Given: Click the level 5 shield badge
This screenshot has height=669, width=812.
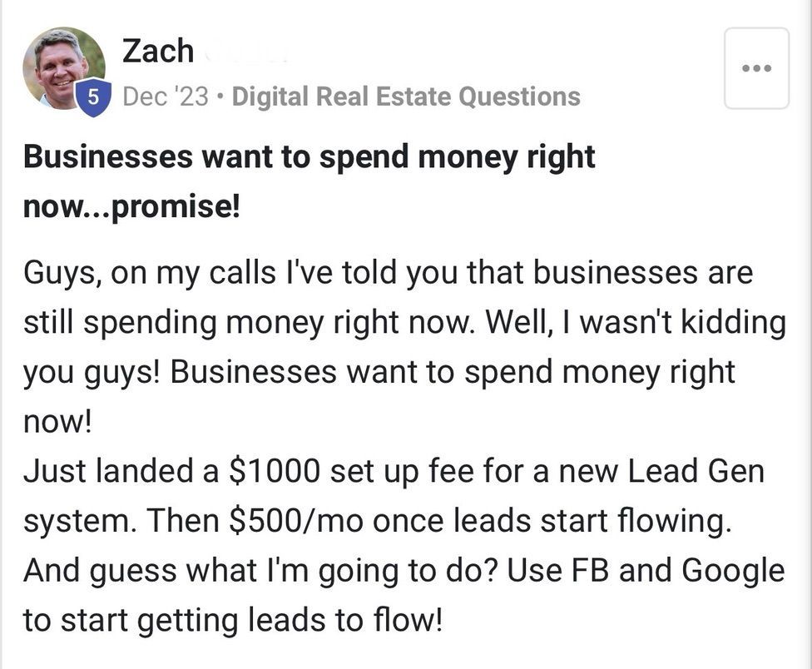Looking at the screenshot, I should click(93, 97).
